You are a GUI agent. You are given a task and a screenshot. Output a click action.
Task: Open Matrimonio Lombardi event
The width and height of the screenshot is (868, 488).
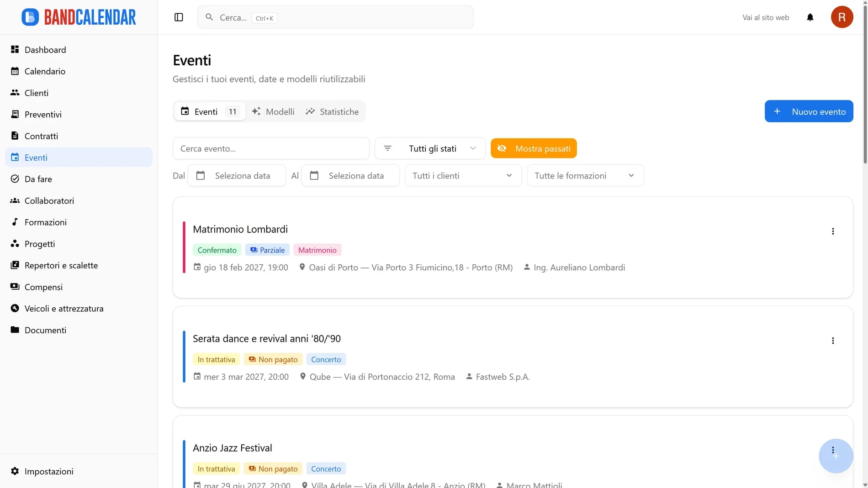[240, 229]
